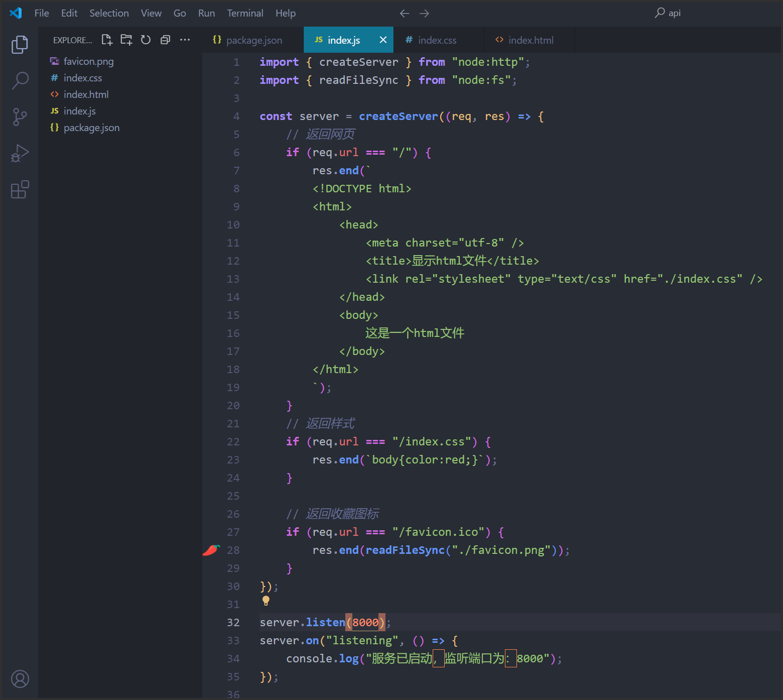Open the Edit menu

point(69,13)
